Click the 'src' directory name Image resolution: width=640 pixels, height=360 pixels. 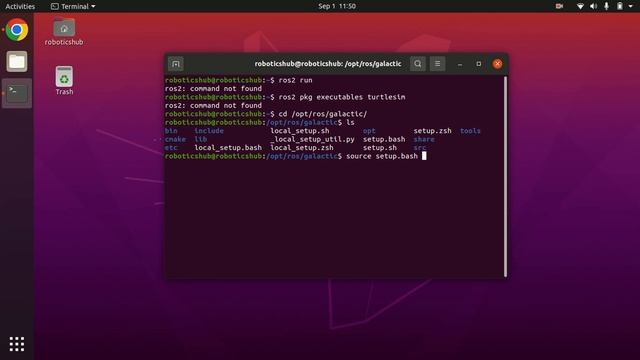tap(420, 148)
